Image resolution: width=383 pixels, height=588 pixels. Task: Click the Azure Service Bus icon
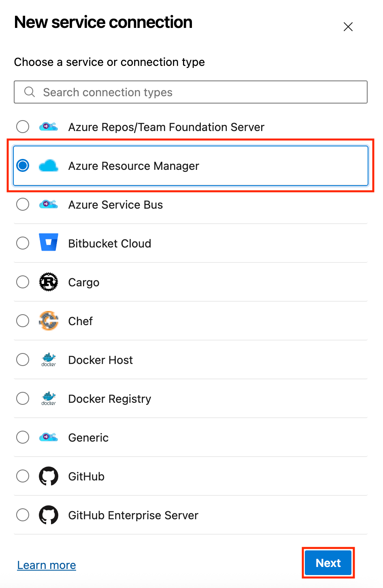coord(48,204)
